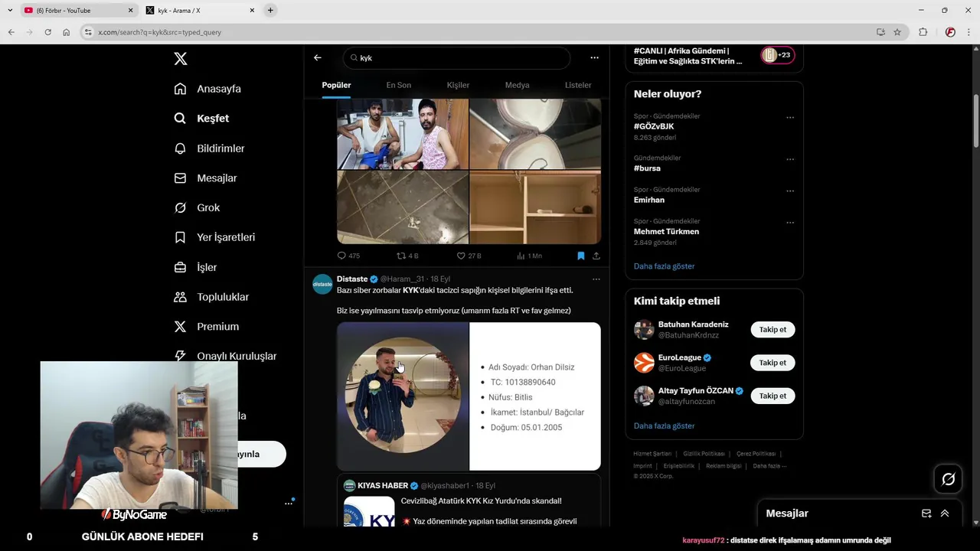Switch to Listeler tab

[578, 85]
